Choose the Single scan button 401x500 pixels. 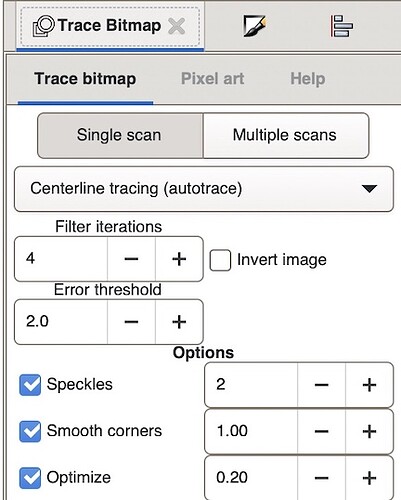[120, 135]
